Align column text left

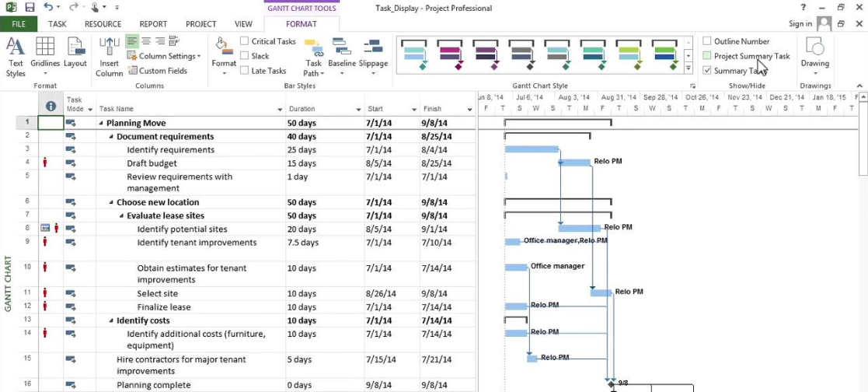(x=132, y=41)
